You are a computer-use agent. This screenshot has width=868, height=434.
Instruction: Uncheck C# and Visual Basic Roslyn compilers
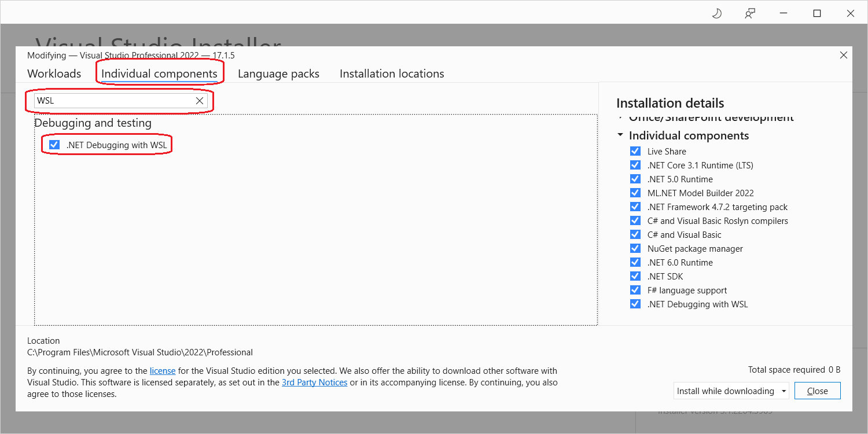point(635,220)
